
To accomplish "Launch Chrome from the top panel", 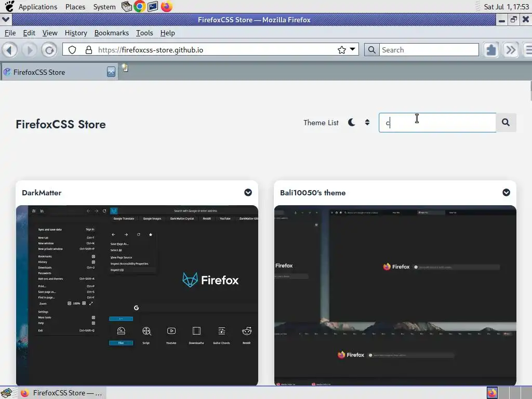I will pyautogui.click(x=139, y=6).
